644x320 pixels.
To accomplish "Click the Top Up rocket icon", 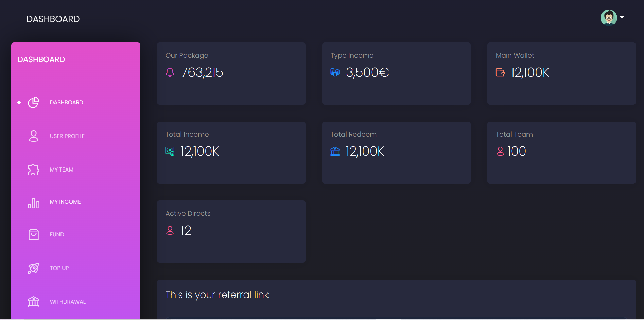I will pyautogui.click(x=33, y=268).
